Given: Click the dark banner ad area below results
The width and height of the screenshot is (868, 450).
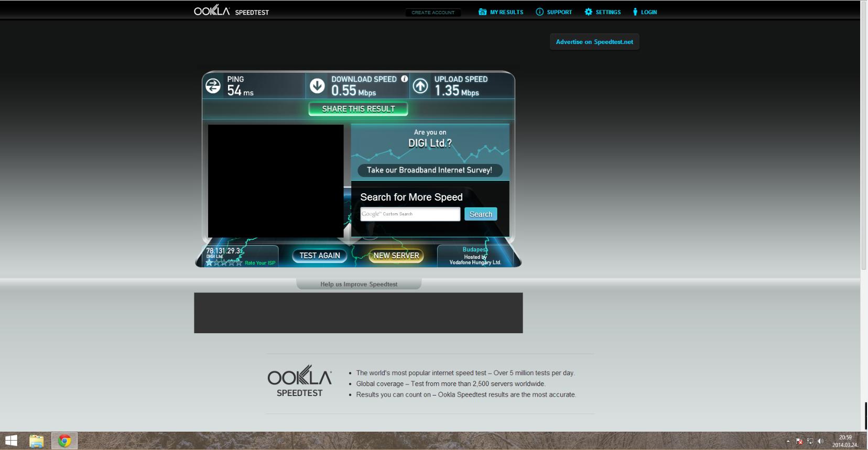Looking at the screenshot, I should tap(359, 313).
